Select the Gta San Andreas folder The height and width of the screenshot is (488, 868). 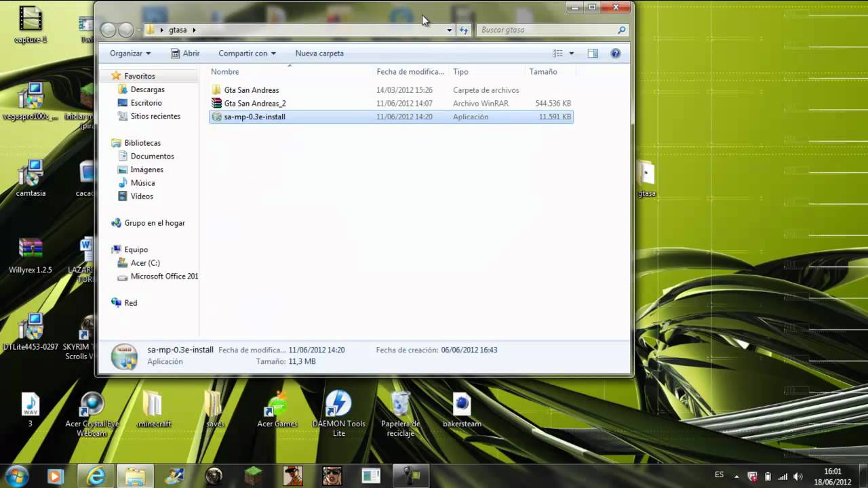(251, 90)
